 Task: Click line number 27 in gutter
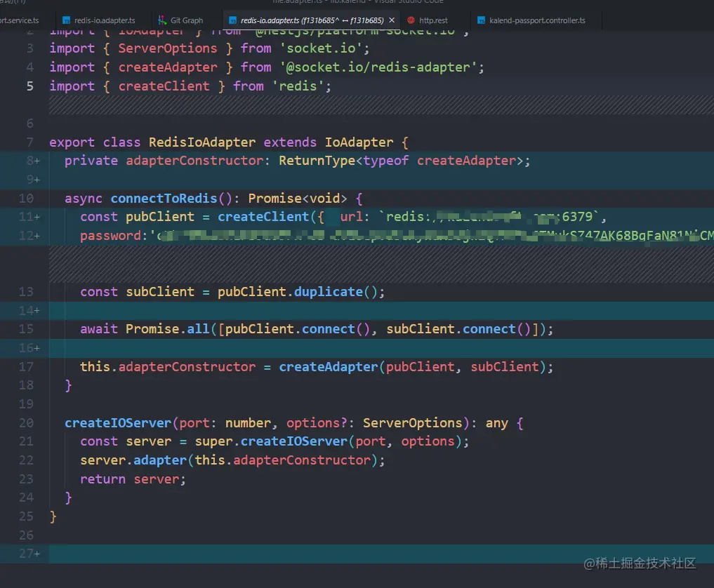tap(26, 554)
